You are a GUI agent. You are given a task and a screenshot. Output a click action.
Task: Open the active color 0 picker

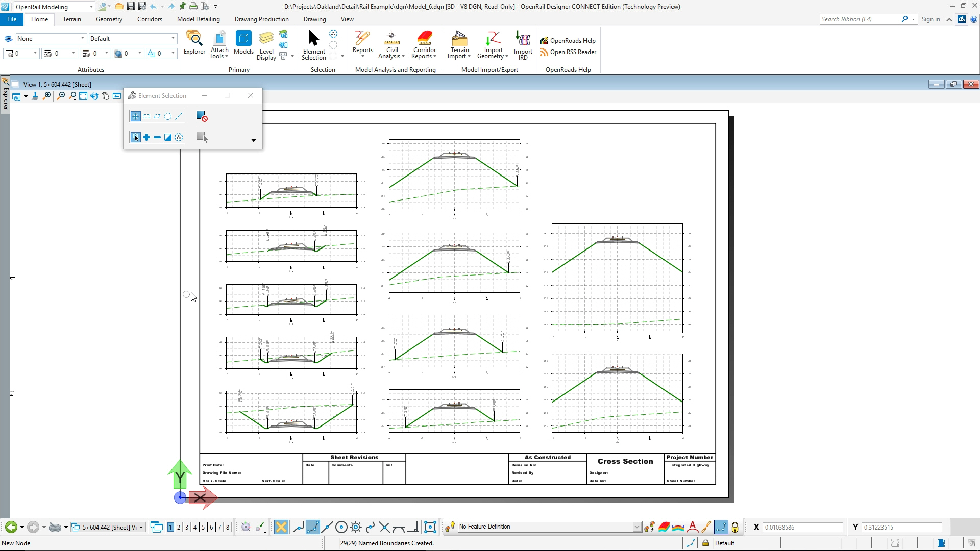[20, 53]
